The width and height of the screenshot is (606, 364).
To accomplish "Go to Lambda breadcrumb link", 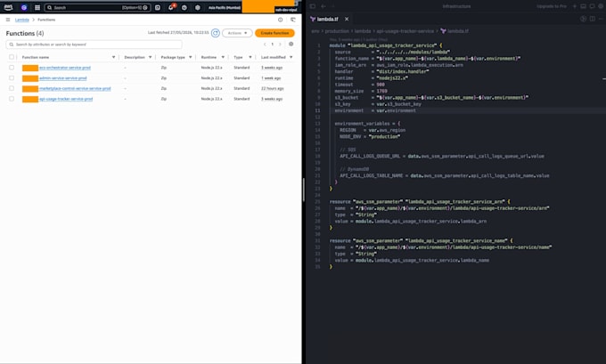I will [x=22, y=20].
